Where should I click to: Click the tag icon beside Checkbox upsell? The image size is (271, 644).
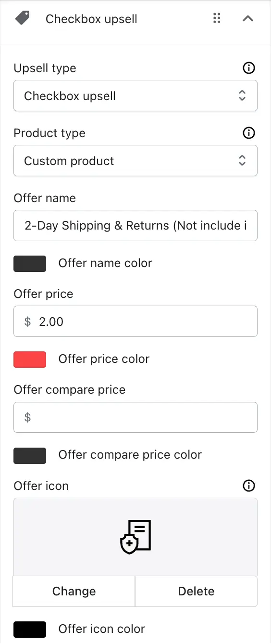pos(22,18)
